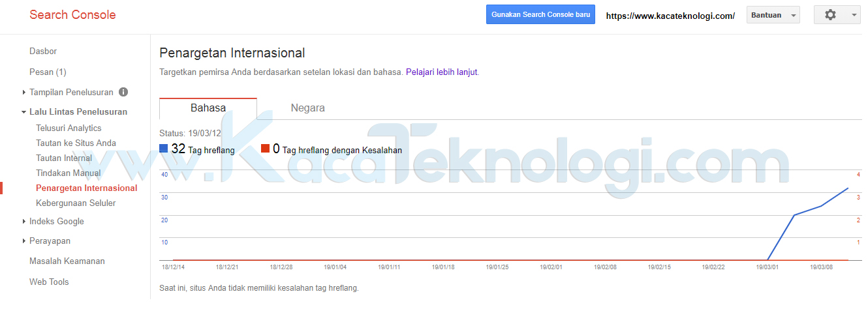The width and height of the screenshot is (868, 309).
Task: Open the Pelajari lebih lanjut link
Action: 442,72
